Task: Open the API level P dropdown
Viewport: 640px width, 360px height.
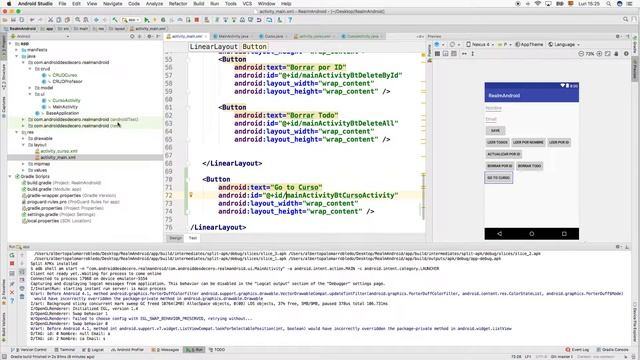Action: tap(505, 44)
